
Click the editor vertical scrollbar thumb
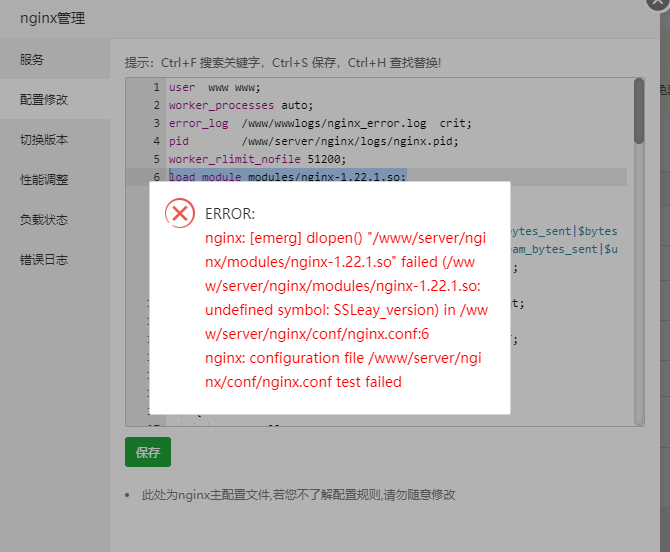[x=639, y=111]
